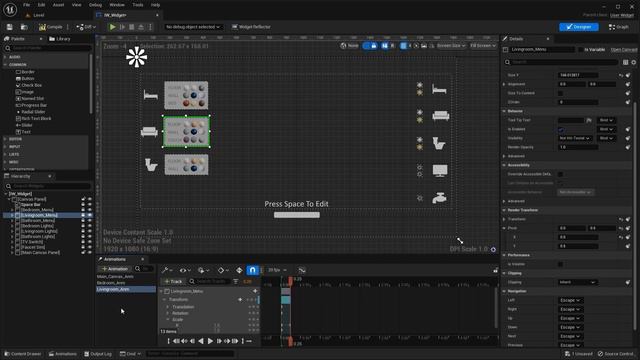Switch to the Level tab

coord(35,15)
